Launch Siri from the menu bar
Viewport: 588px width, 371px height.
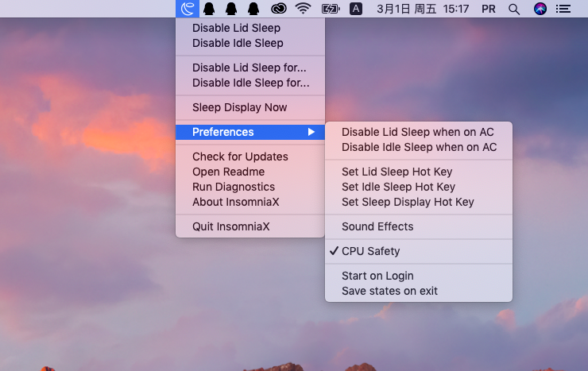[540, 9]
